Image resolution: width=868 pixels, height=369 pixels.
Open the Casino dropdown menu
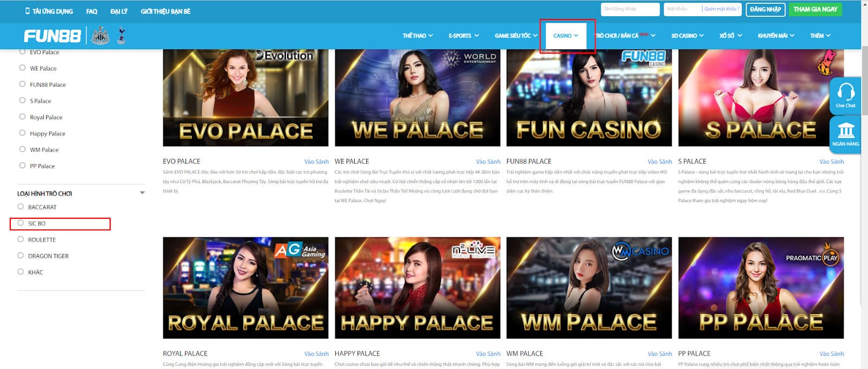pyautogui.click(x=566, y=36)
